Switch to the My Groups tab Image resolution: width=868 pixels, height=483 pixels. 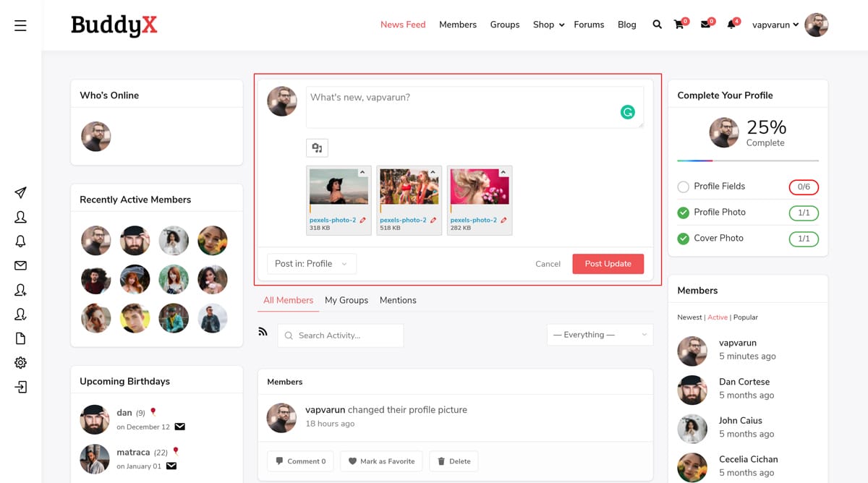346,300
